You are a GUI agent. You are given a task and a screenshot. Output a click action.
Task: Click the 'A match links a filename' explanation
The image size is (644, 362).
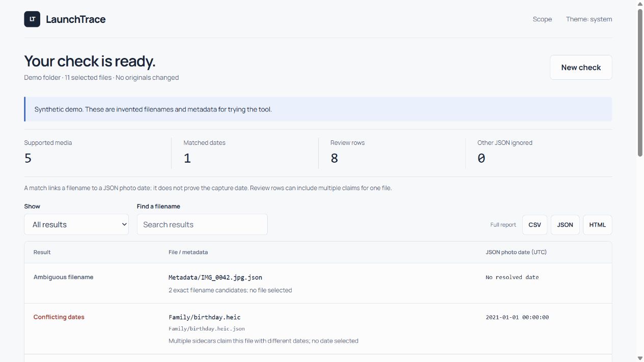click(208, 188)
